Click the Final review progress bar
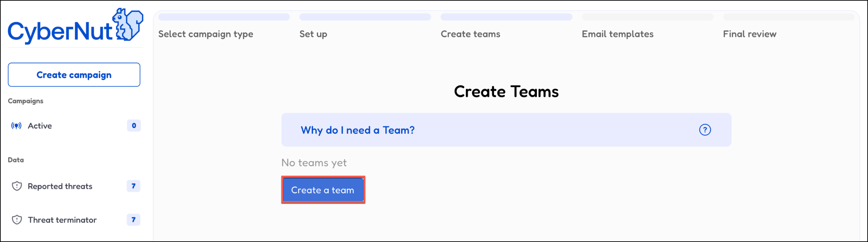Screen dimensions: 868x242 pyautogui.click(x=788, y=17)
